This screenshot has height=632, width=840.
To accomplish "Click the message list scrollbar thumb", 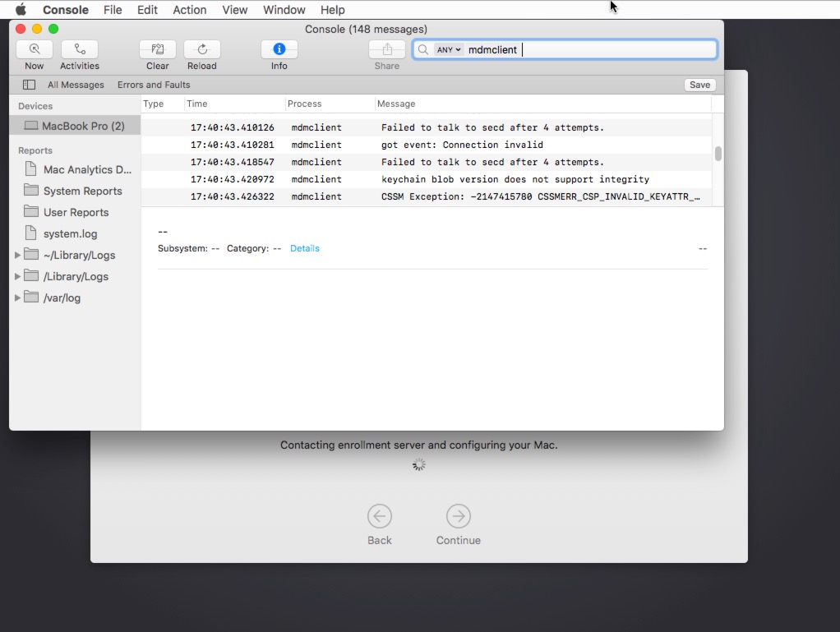I will 718,154.
